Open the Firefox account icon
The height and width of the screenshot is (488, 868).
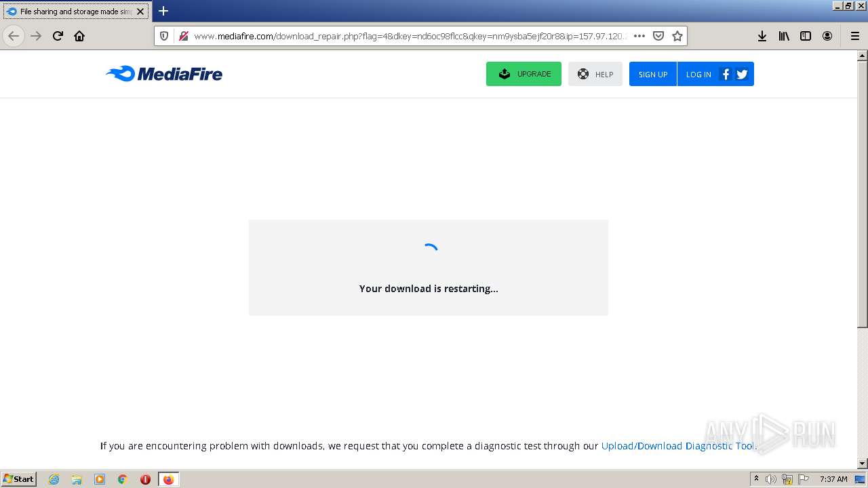pos(827,36)
